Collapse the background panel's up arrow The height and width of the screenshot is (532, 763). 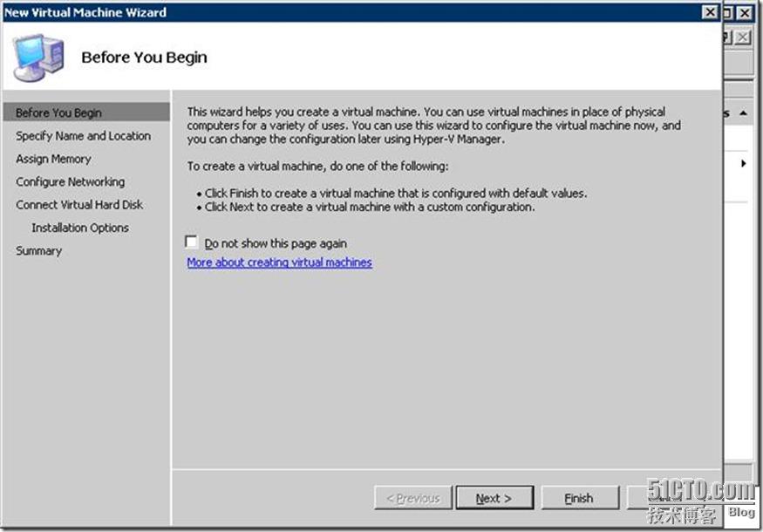[743, 113]
